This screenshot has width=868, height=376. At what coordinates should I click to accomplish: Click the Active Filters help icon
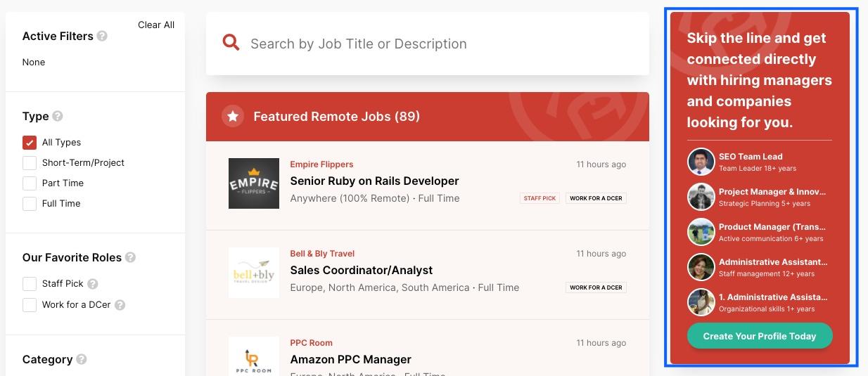point(102,36)
